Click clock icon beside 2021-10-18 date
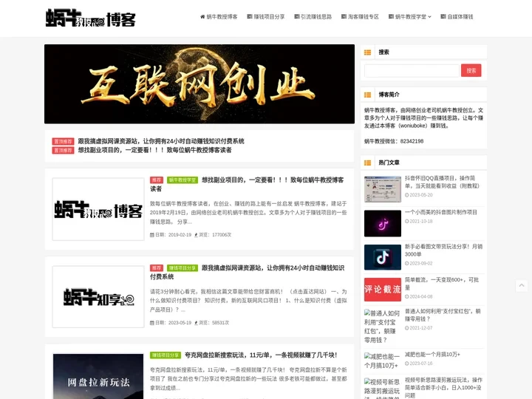 coord(407,222)
